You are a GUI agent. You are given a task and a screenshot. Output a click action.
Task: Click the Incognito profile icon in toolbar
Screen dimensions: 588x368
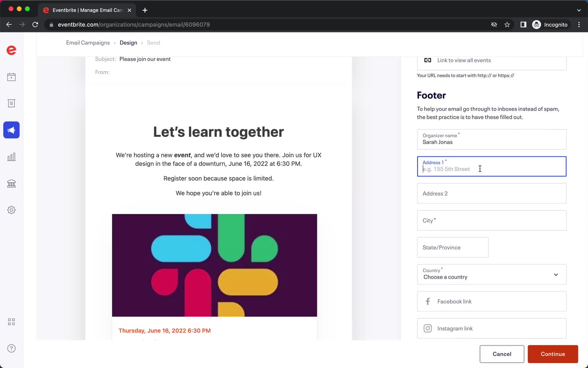[537, 25]
